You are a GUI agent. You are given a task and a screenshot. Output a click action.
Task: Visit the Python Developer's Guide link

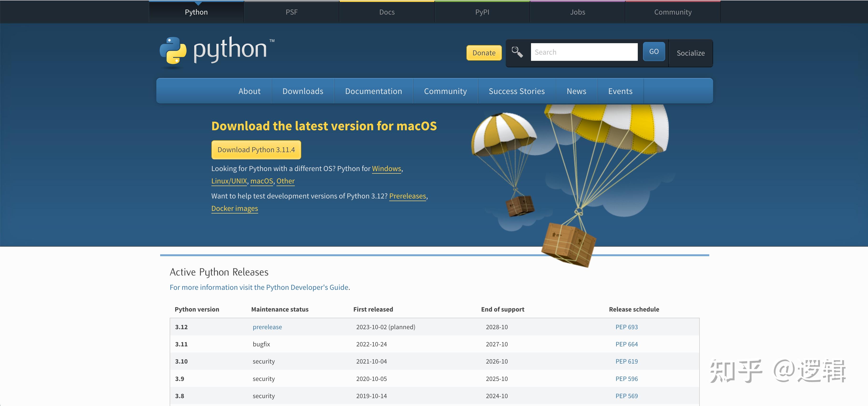(x=307, y=287)
